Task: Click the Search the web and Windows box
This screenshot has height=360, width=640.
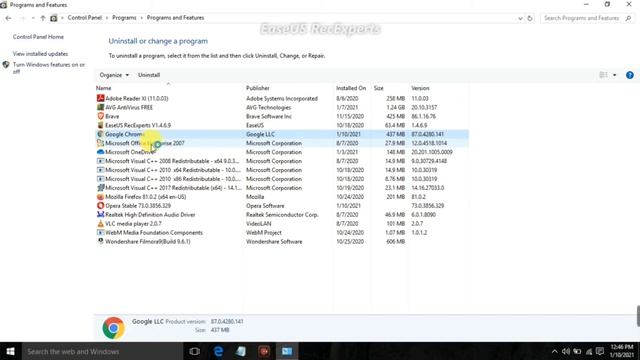Action: pos(102,351)
